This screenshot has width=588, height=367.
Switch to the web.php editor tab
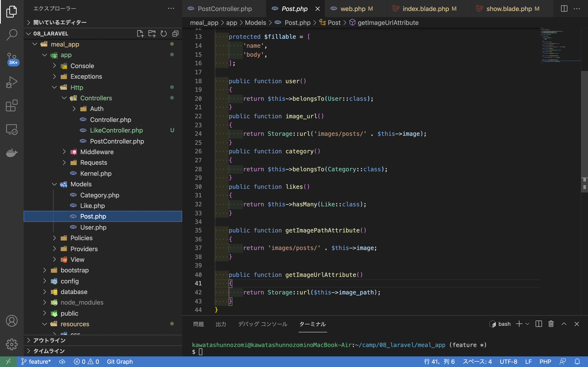coord(353,9)
